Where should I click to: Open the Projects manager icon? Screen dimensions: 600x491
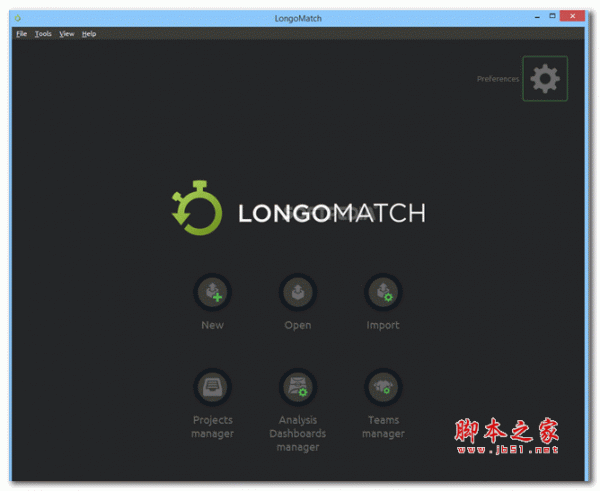pos(212,387)
